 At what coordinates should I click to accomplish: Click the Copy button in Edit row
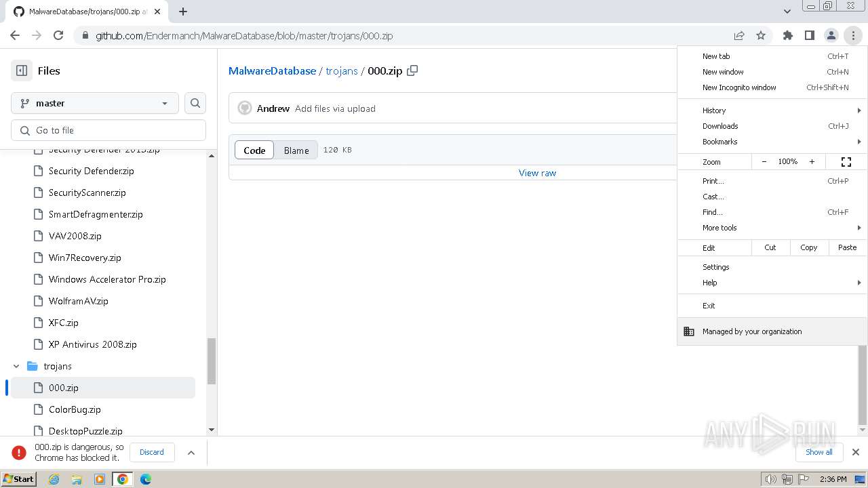[x=809, y=247]
